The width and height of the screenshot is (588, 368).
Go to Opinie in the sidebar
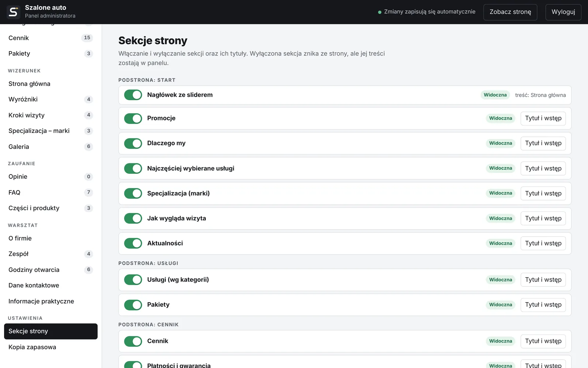click(51, 177)
